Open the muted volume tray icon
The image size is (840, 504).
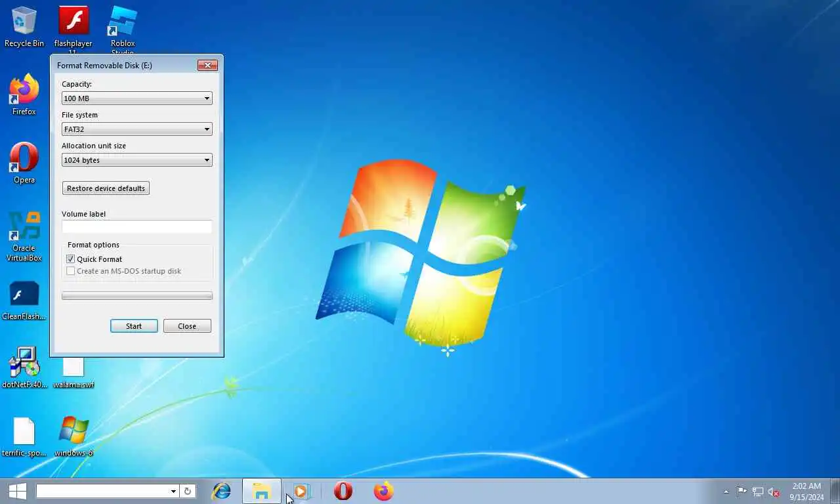[x=774, y=492]
